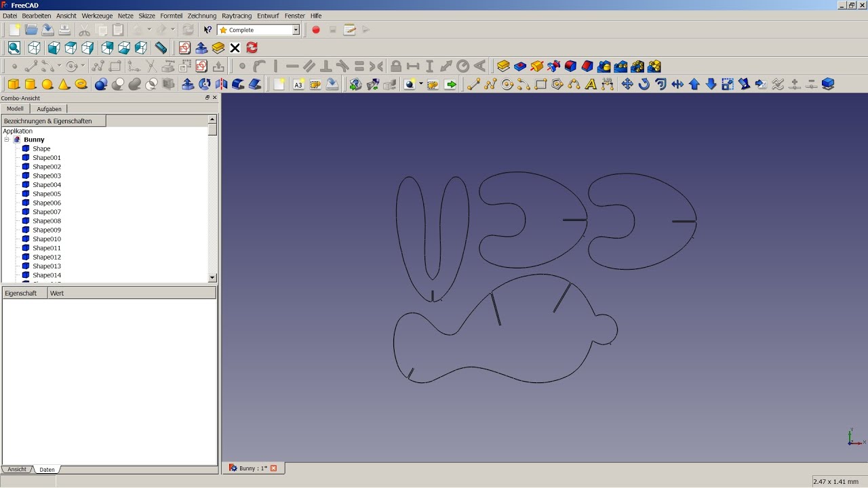Collapse the Bunny document tree node
Viewport: 868px width, 488px height.
point(7,140)
